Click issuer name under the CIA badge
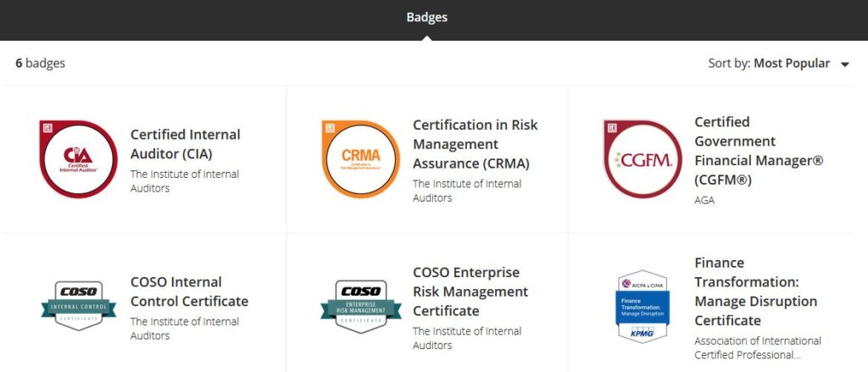 (x=184, y=180)
